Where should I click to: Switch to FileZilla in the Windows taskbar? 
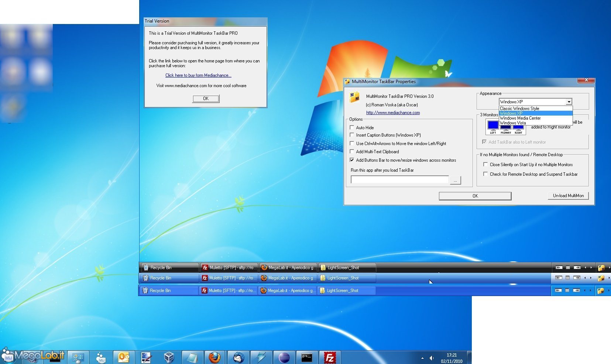pos(330,357)
